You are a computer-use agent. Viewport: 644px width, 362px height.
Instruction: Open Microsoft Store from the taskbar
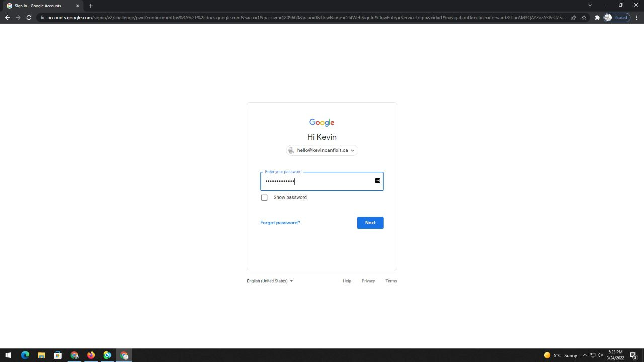[58, 355]
